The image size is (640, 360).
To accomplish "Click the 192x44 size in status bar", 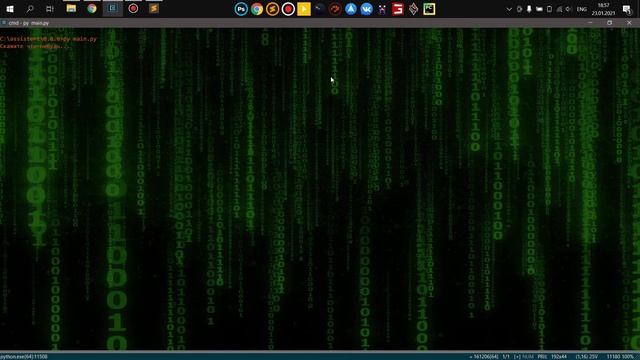I will pyautogui.click(x=559, y=357).
